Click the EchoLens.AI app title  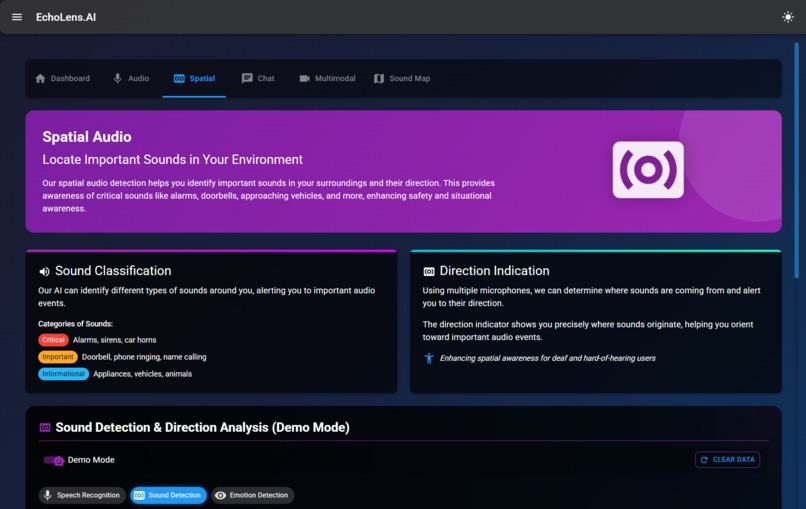[x=66, y=17]
